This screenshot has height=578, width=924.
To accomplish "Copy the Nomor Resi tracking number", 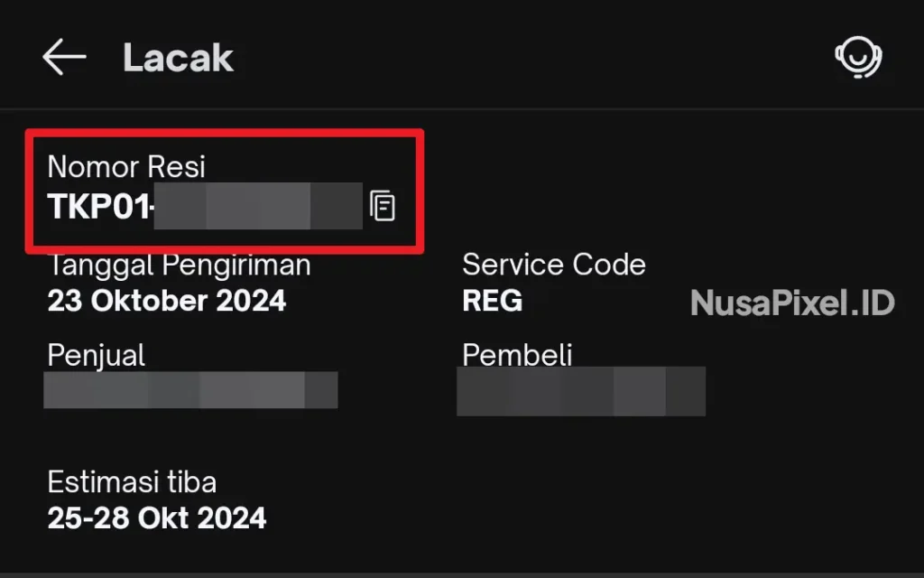I will pos(383,206).
